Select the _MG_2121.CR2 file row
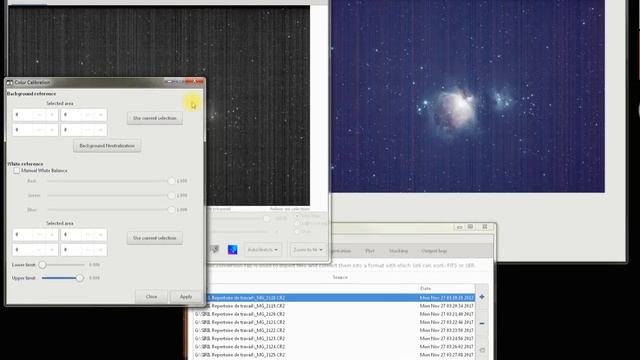This screenshot has height=360, width=640. pyautogui.click(x=334, y=322)
